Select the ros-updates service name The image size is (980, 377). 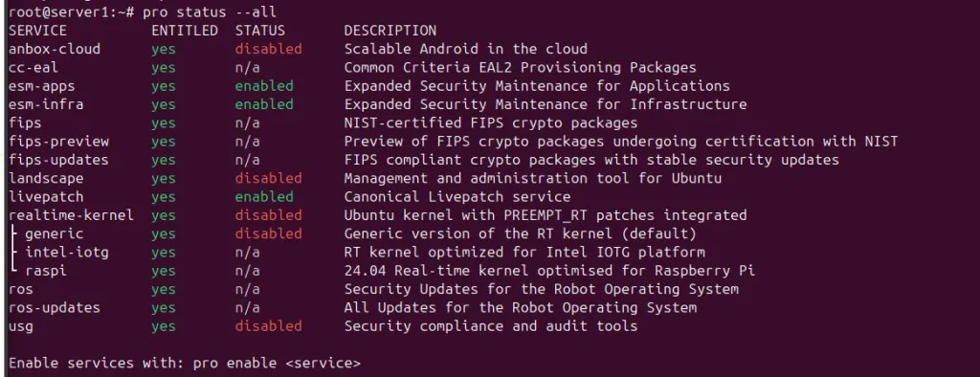pyautogui.click(x=55, y=307)
